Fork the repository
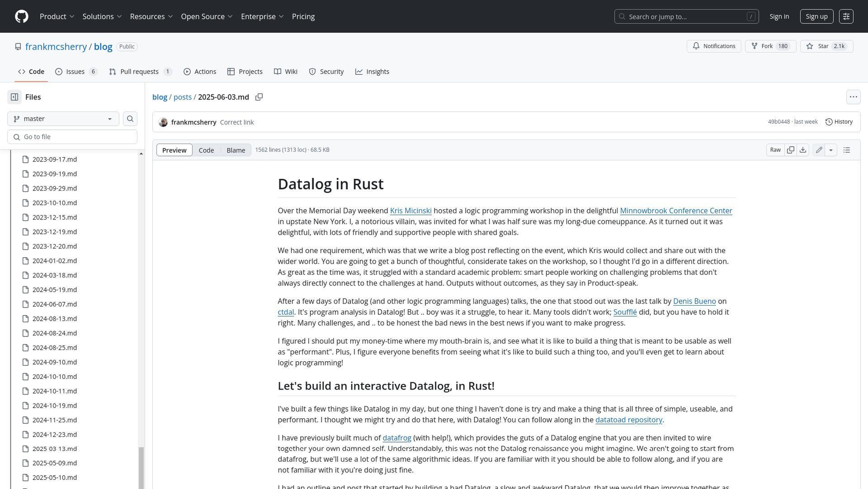868x489 pixels. pyautogui.click(x=770, y=46)
